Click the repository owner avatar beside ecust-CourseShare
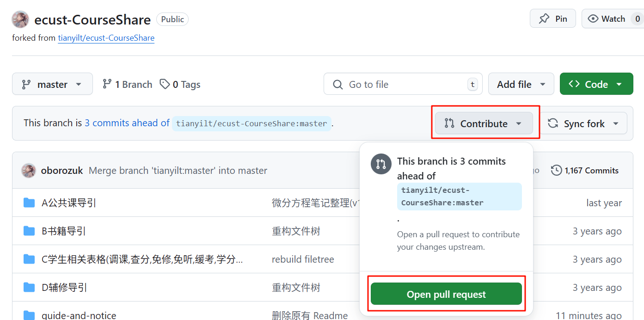This screenshot has height=320, width=644. pyautogui.click(x=21, y=19)
